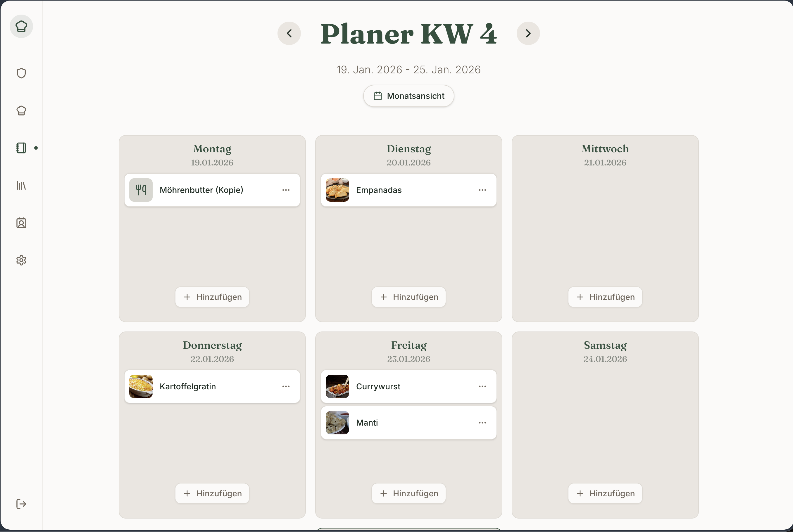Click the logout icon at sidebar bottom
Image resolution: width=793 pixels, height=532 pixels.
tap(21, 504)
